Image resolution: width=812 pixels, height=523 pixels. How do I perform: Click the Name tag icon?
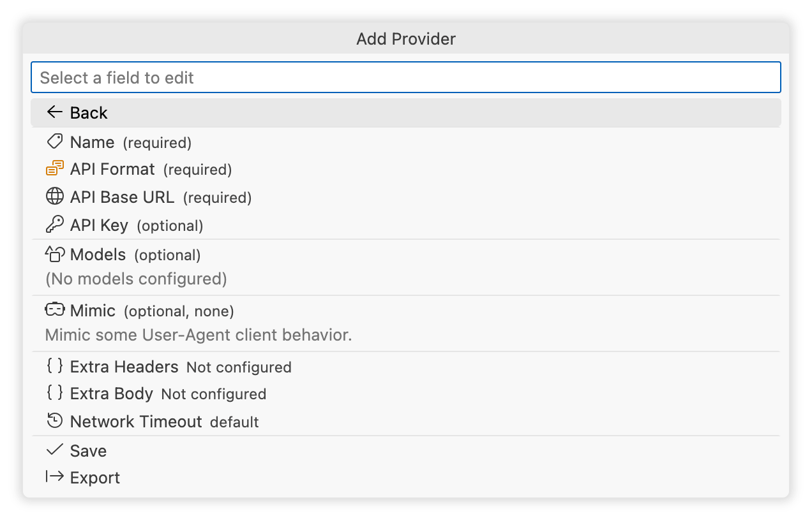pos(55,142)
